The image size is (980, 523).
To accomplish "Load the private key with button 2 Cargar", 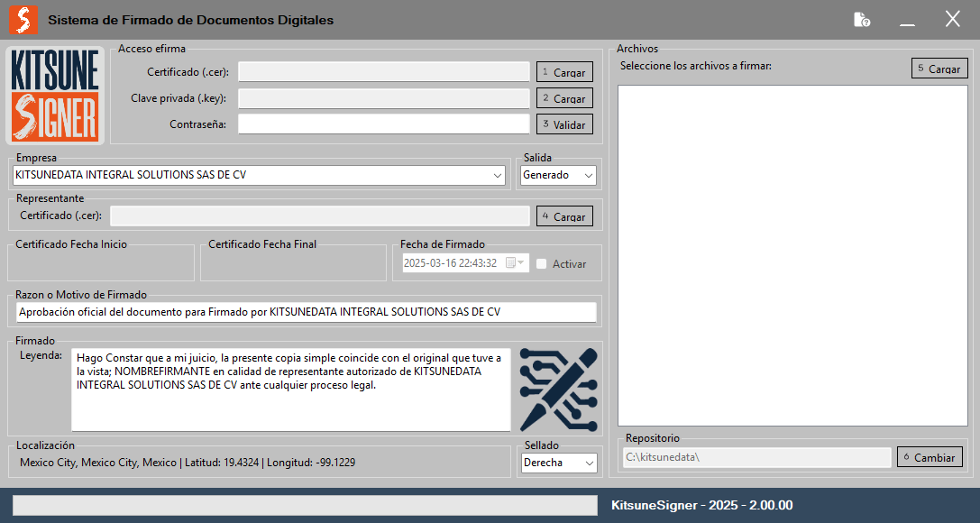I will (564, 98).
